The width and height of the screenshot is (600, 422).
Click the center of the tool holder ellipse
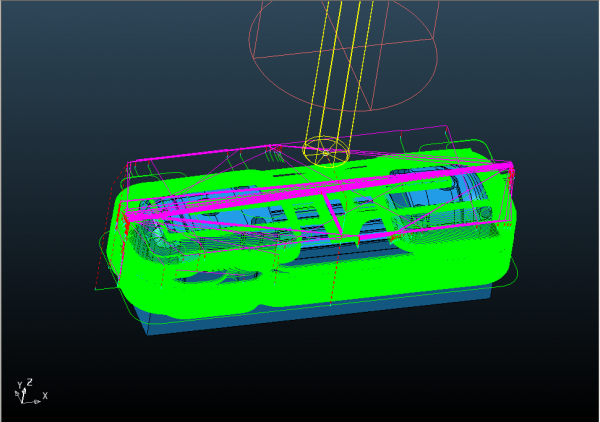(x=345, y=62)
